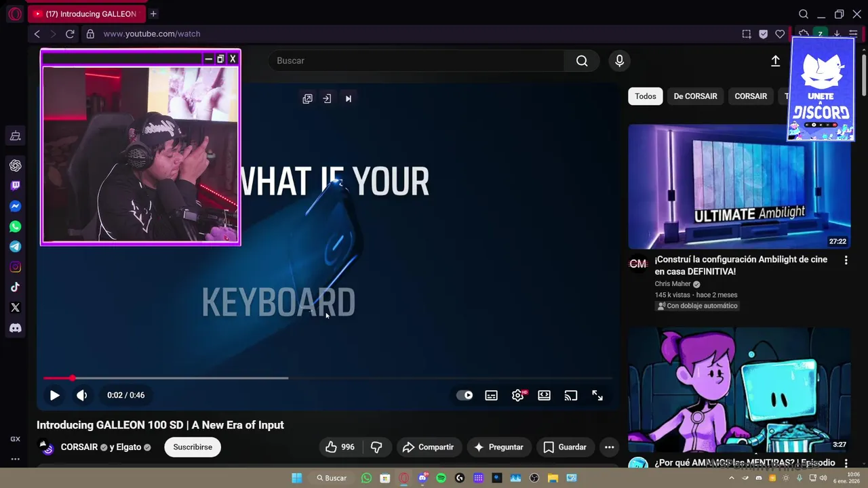Open tab search magnifier icon
This screenshot has height=488, width=868.
tap(804, 14)
